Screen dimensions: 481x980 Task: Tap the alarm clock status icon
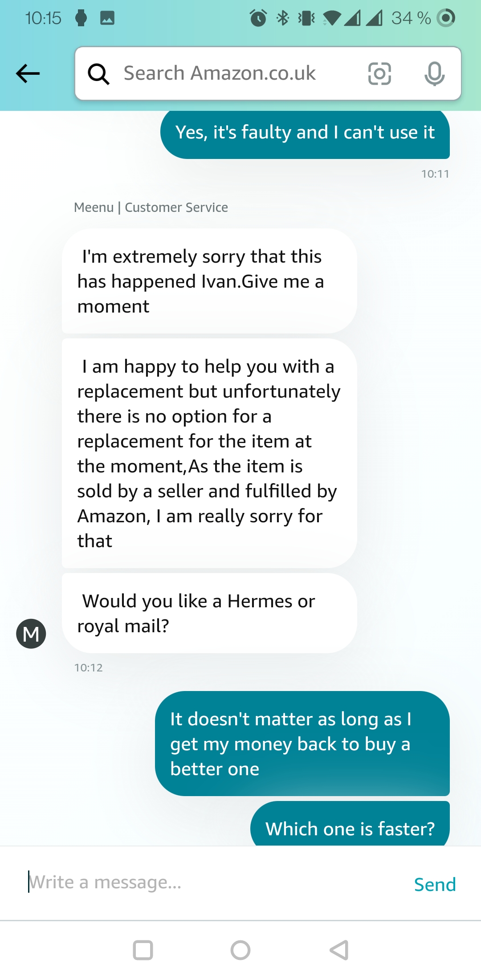258,18
